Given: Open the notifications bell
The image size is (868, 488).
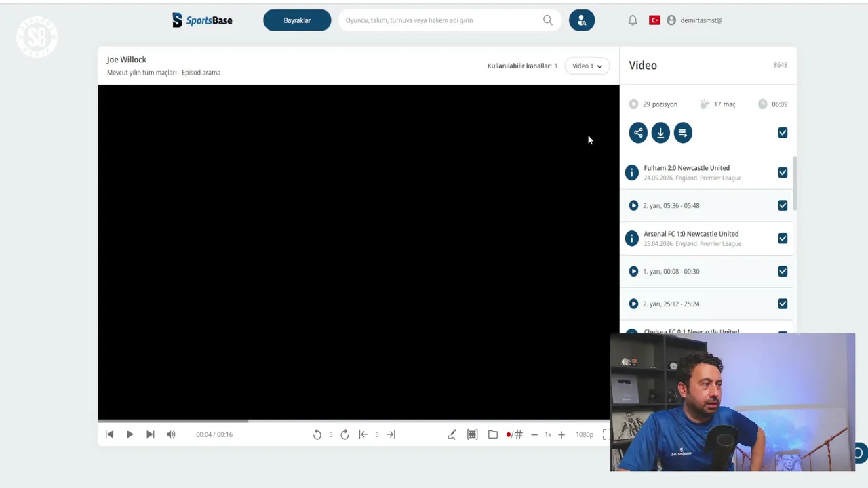Looking at the screenshot, I should point(633,20).
